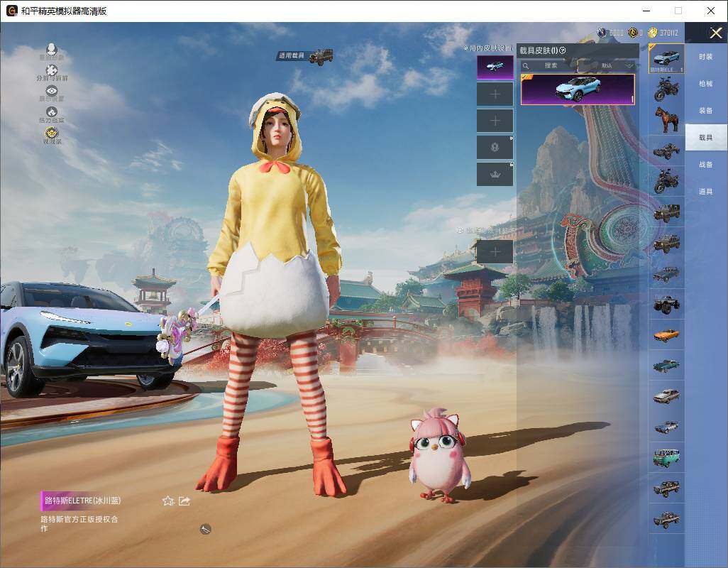Select the orange muscle car in the vehicle list
The image size is (728, 568).
click(x=666, y=334)
